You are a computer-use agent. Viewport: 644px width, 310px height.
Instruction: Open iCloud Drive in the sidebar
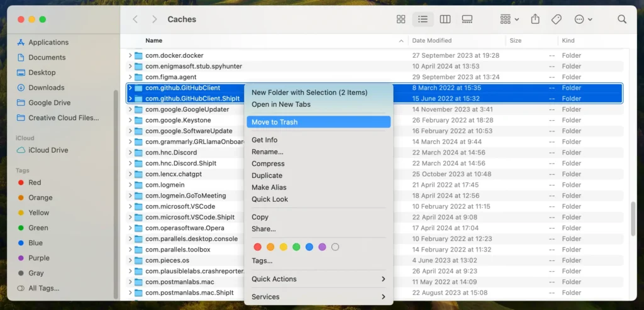[x=48, y=150]
